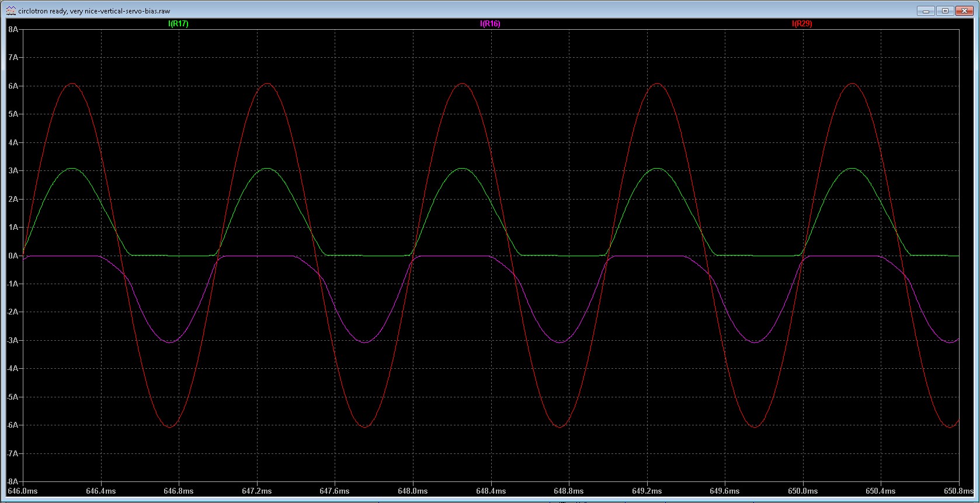Click the 1A vertical axis label
The width and height of the screenshot is (980, 503).
pyautogui.click(x=13, y=228)
